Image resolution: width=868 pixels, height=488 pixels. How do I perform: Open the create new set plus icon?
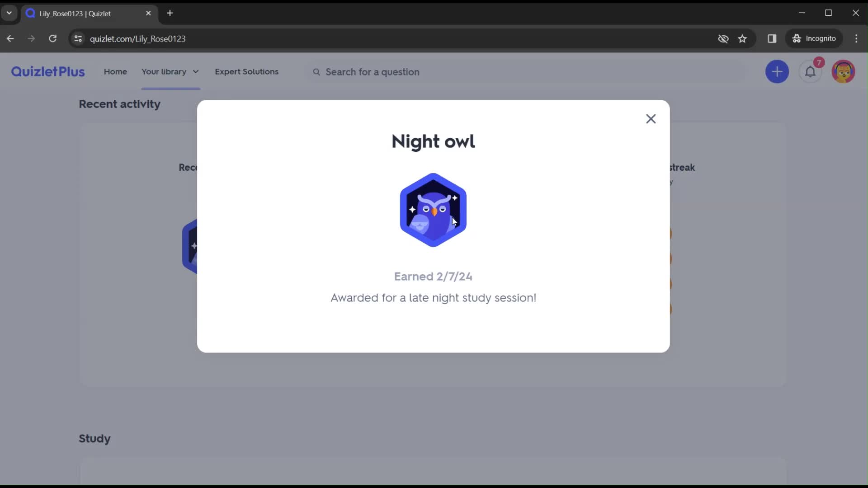[778, 71]
